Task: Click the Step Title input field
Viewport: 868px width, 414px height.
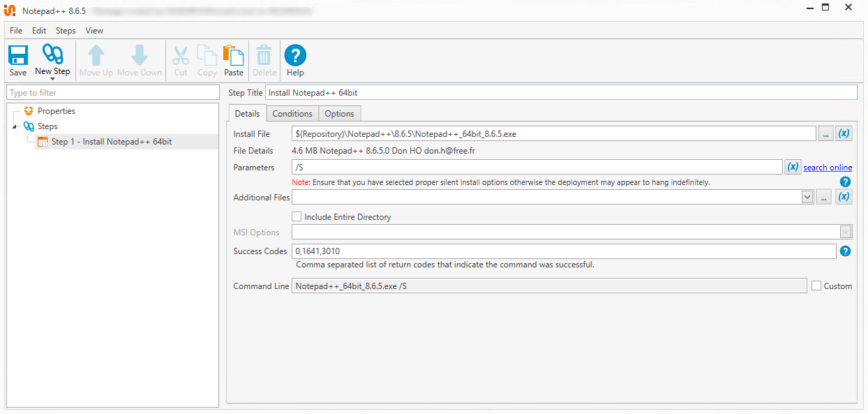Action: 561,92
